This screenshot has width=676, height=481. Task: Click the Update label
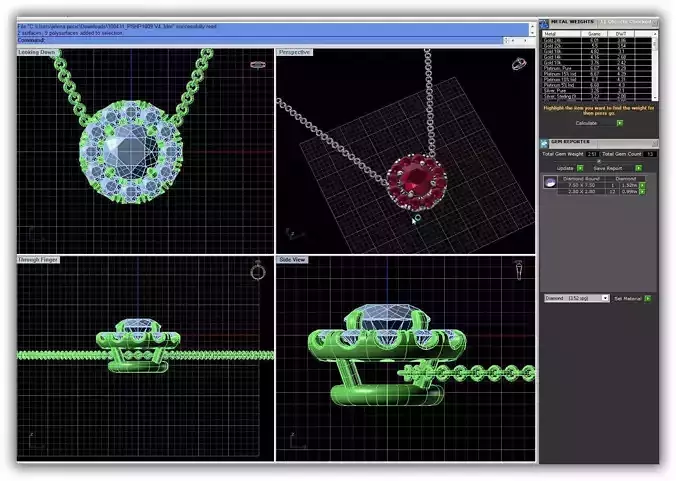[x=565, y=169]
